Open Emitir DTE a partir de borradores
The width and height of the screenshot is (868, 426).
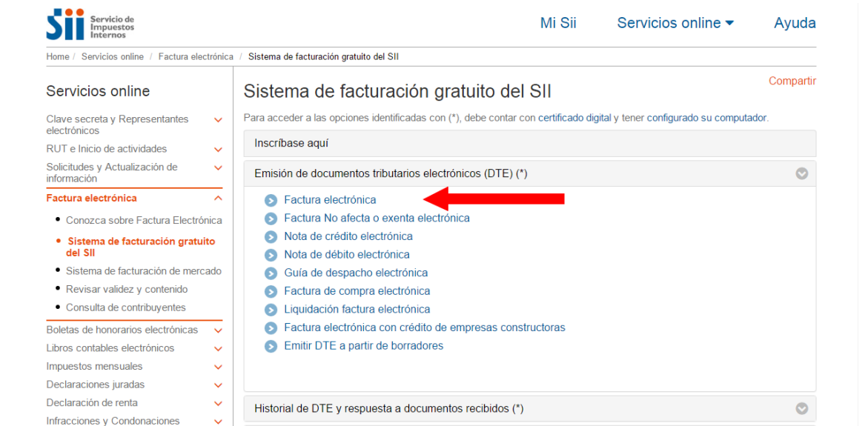click(364, 346)
